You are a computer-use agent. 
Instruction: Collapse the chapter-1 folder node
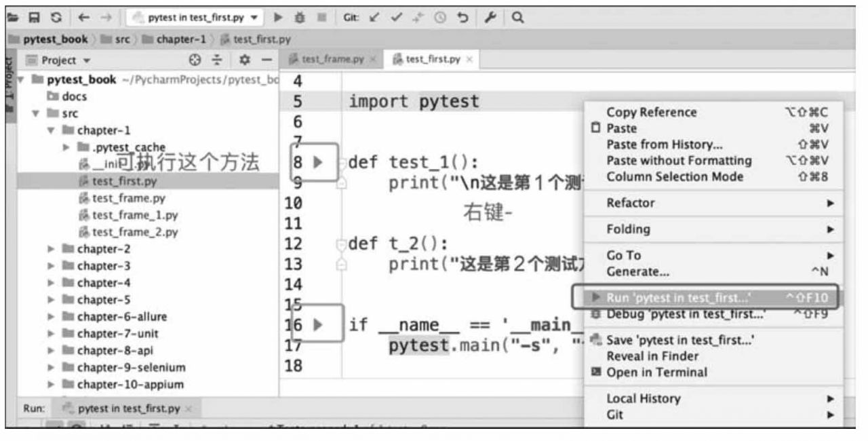point(51,130)
